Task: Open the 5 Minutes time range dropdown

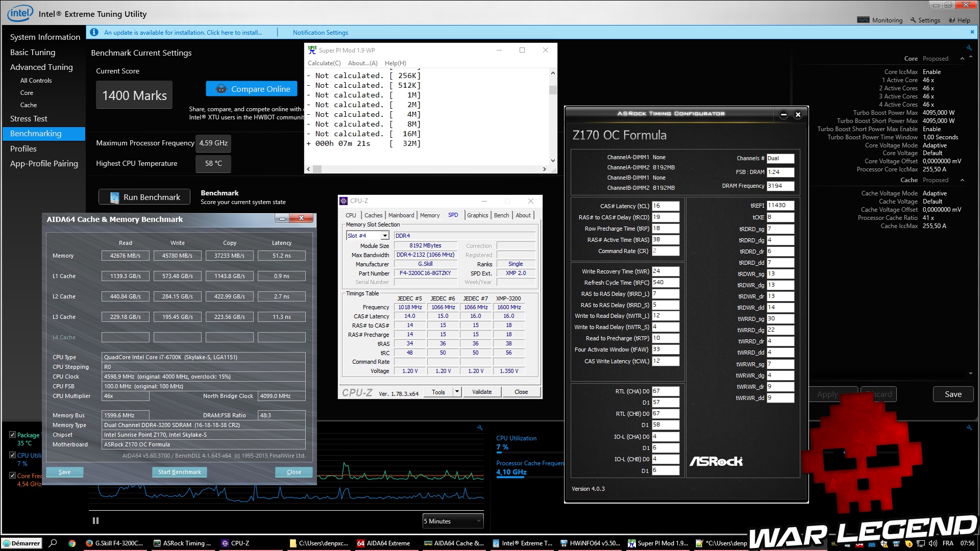Action: [x=453, y=521]
